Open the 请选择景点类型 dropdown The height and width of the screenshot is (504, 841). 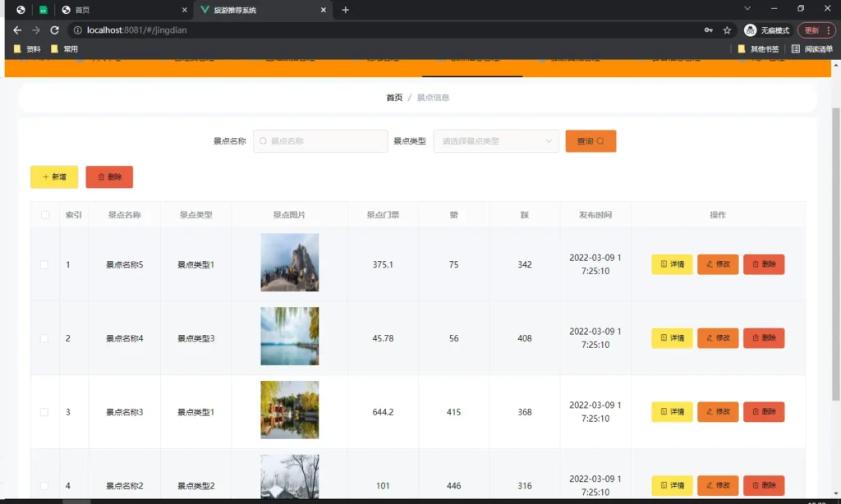point(495,140)
